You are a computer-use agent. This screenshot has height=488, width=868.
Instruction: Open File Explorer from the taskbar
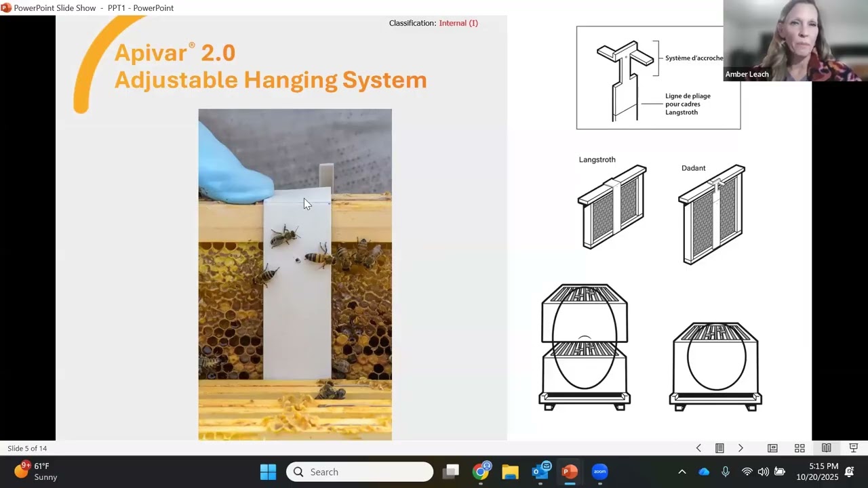(x=510, y=472)
